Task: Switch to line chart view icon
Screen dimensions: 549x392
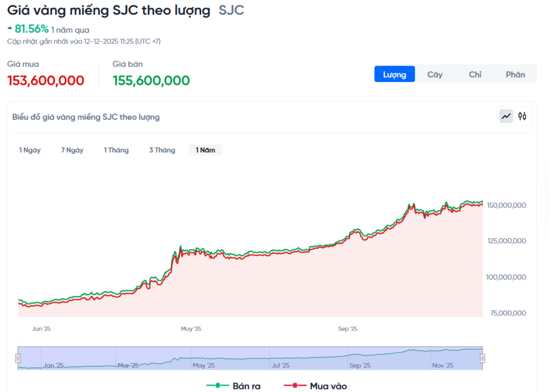Action: tap(506, 116)
